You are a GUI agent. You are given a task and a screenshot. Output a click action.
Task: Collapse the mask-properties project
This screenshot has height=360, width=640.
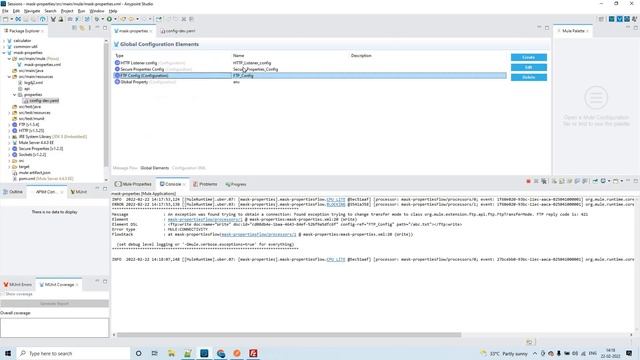(4, 53)
